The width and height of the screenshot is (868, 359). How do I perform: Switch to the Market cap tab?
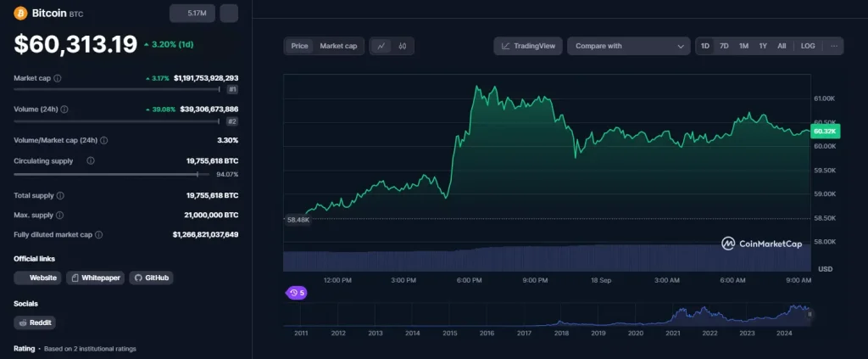338,46
